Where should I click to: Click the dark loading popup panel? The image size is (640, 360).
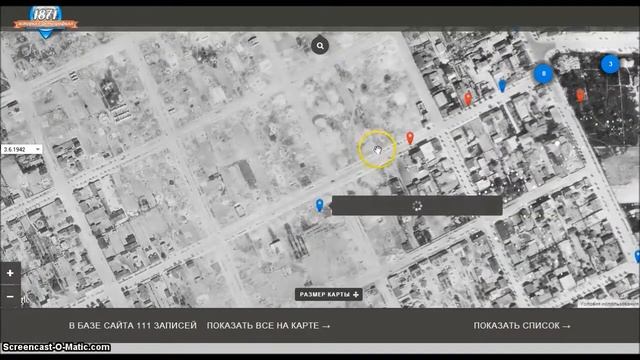417,206
